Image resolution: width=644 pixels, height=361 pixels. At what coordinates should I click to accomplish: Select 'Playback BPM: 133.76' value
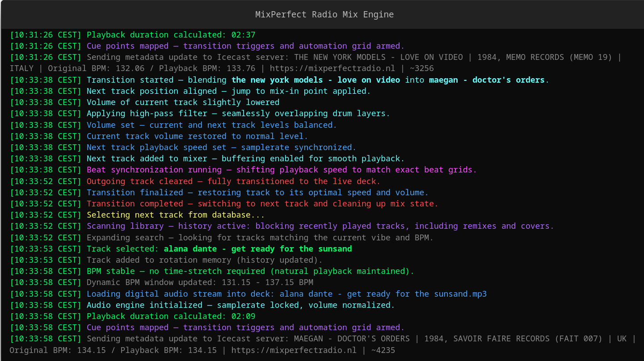pos(206,68)
